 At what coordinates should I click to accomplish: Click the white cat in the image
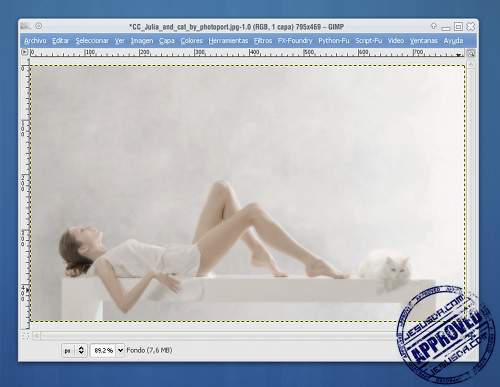point(386,270)
